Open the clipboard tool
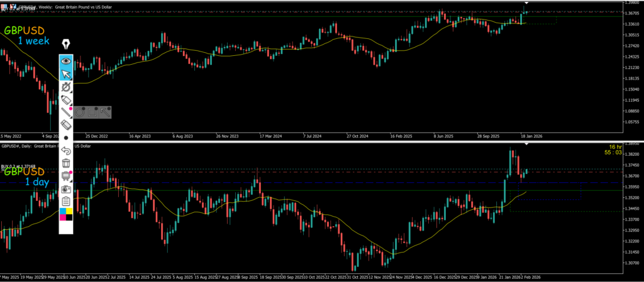The height and width of the screenshot is (282, 644). [x=66, y=202]
